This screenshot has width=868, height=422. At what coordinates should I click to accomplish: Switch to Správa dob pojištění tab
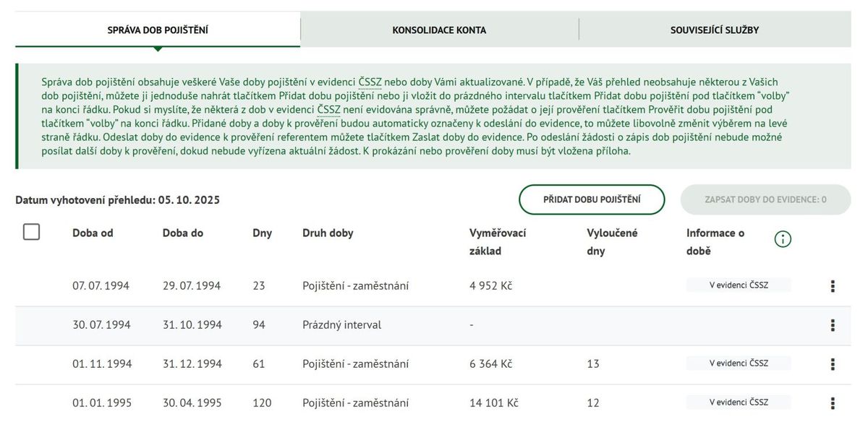tap(158, 30)
